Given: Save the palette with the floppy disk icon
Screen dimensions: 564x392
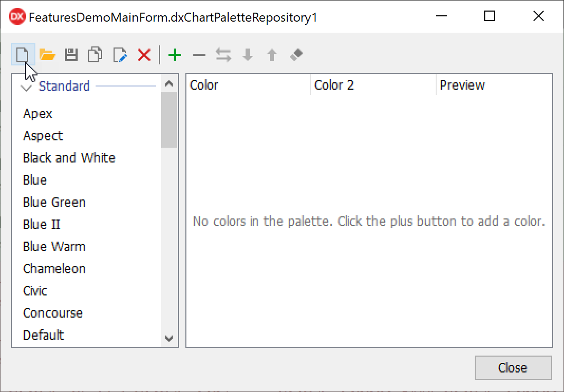Looking at the screenshot, I should (x=71, y=54).
